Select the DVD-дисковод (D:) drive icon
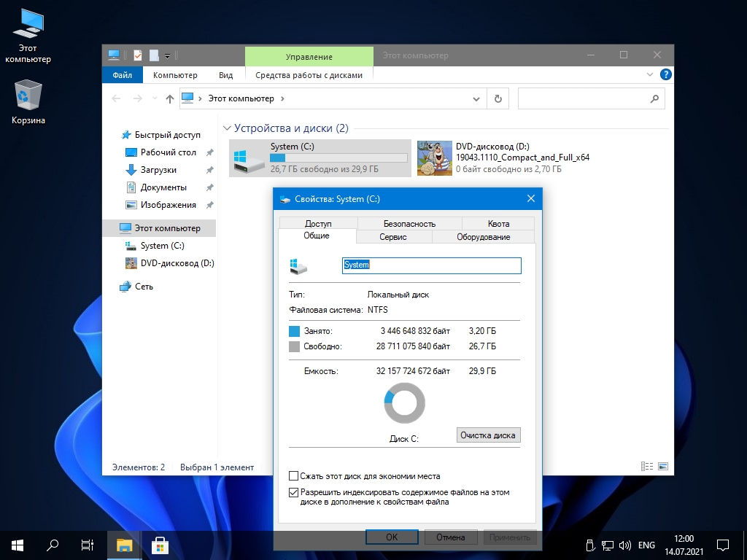747x560 pixels. pyautogui.click(x=434, y=157)
